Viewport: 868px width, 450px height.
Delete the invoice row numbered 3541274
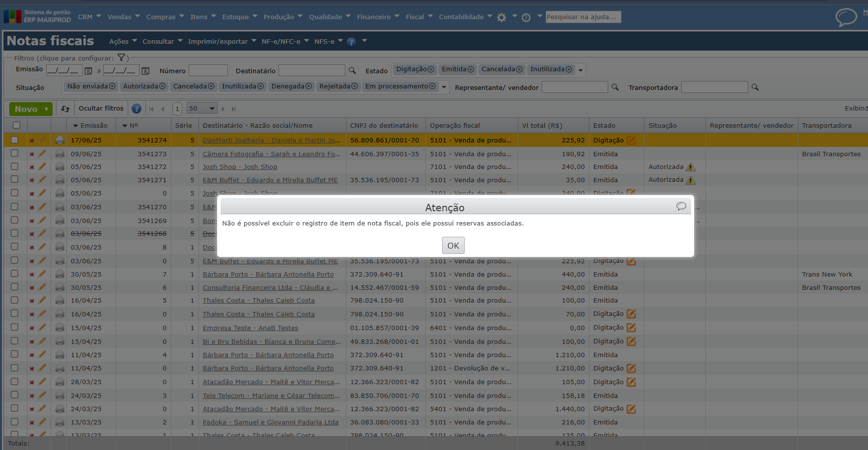(32, 141)
